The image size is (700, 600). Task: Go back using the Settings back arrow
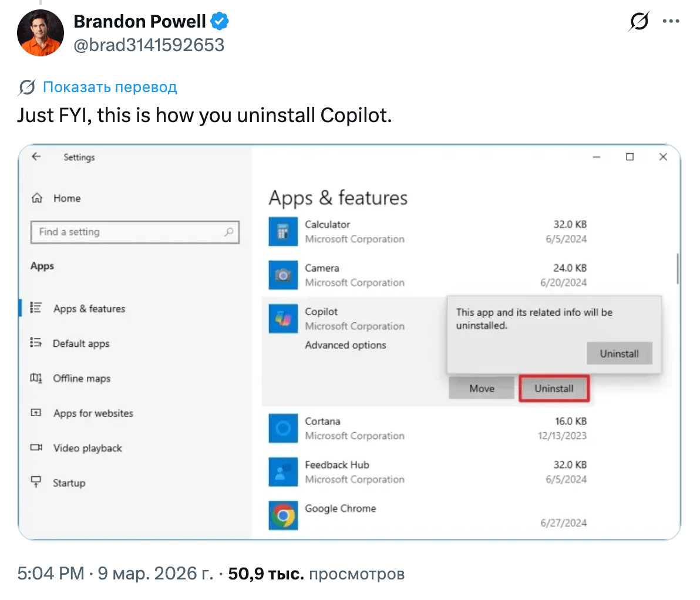(x=36, y=157)
